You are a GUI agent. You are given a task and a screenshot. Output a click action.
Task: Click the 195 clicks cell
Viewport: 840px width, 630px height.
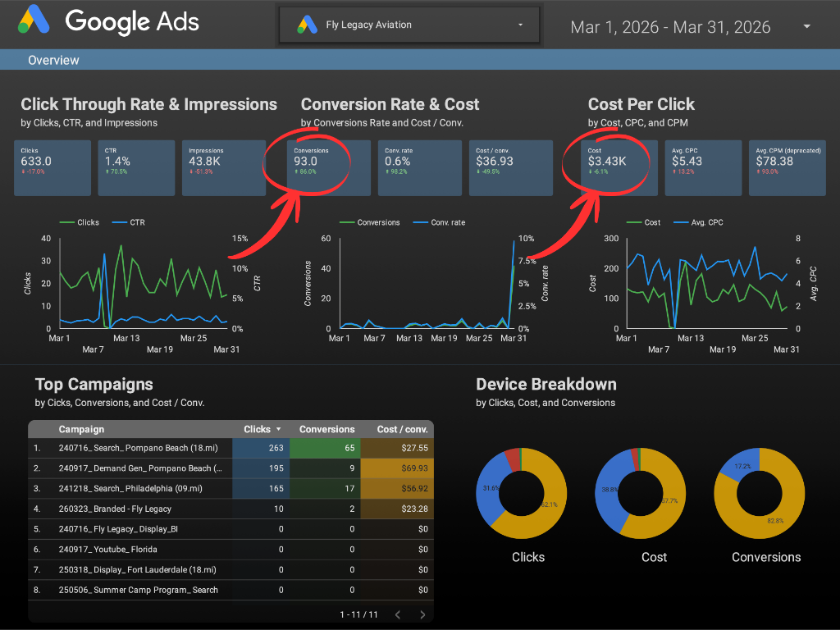pyautogui.click(x=261, y=468)
